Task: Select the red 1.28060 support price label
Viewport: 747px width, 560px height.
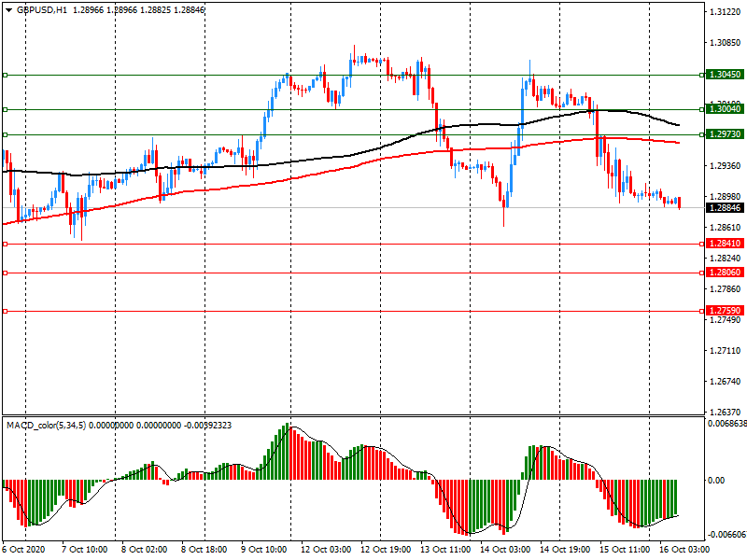Action: [x=725, y=273]
